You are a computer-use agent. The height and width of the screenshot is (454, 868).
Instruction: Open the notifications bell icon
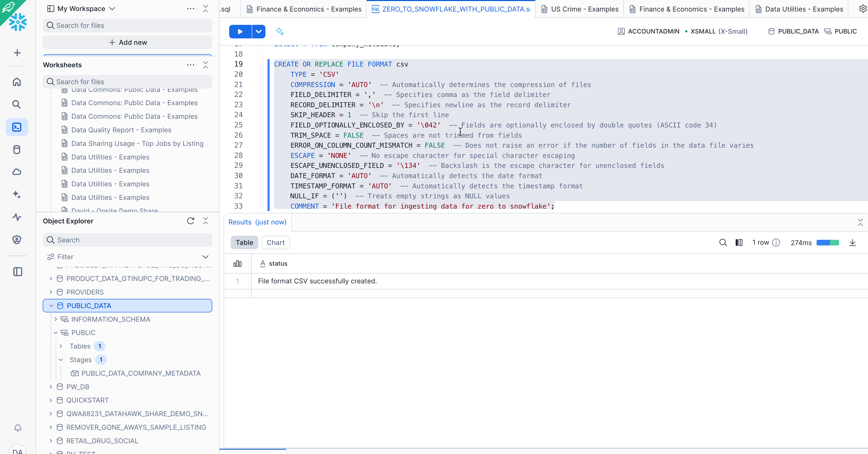pyautogui.click(x=18, y=428)
